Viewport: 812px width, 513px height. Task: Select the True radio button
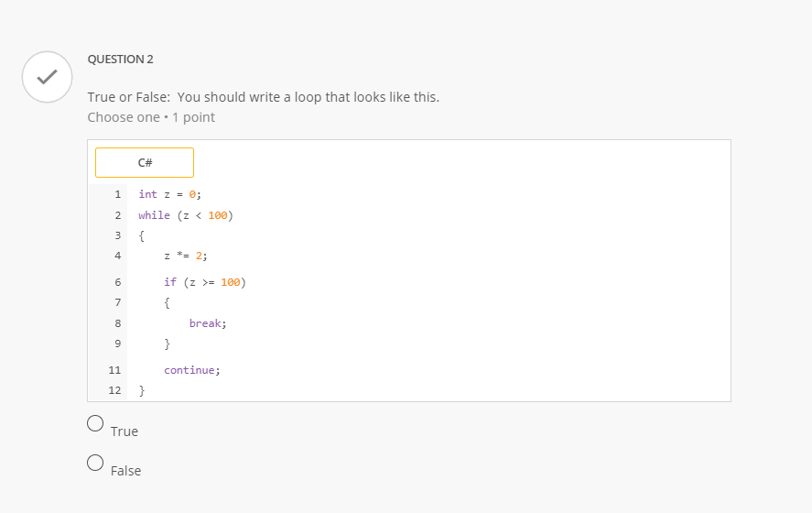[95, 423]
